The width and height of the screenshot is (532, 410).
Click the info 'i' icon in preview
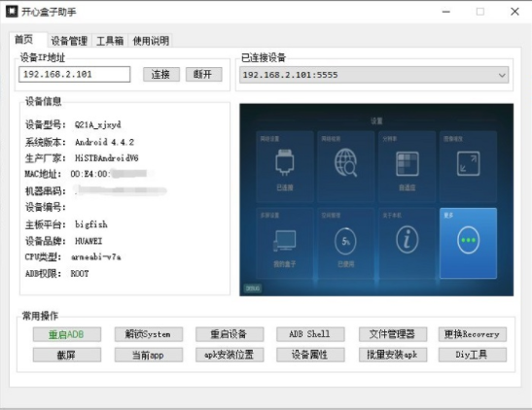[407, 240]
